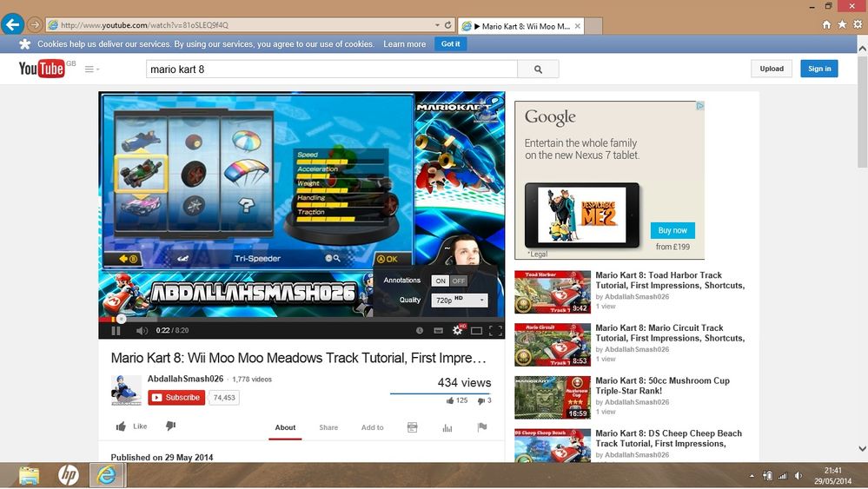Open File Explorer from the taskbar
The width and height of the screenshot is (868, 489).
pyautogui.click(x=29, y=475)
